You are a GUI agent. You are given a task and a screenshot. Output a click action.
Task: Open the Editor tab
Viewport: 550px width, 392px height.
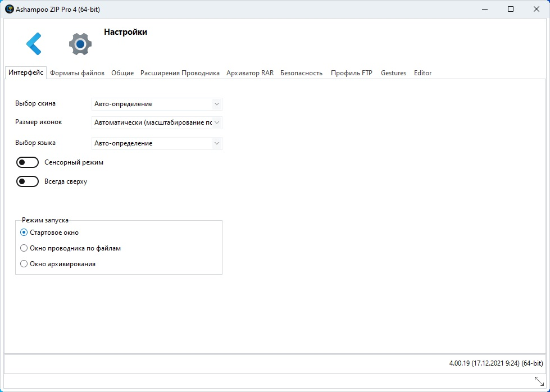point(422,73)
